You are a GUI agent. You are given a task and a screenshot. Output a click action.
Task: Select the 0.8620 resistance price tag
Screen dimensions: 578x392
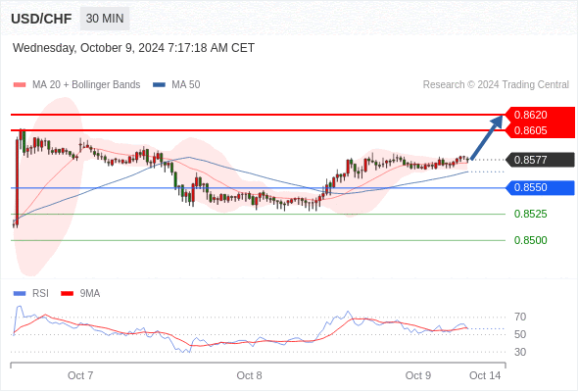pyautogui.click(x=540, y=115)
